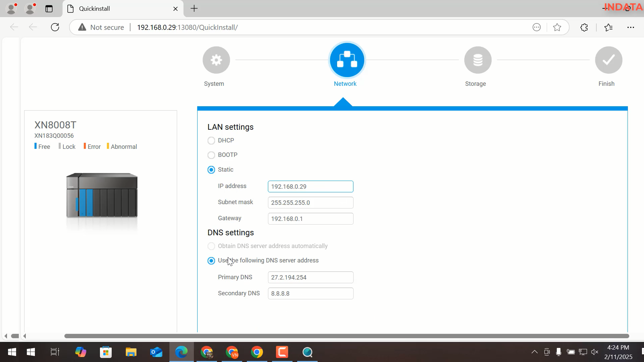Screen dimensions: 644x362
Task: Open a new browser tab
Action: [x=194, y=9]
